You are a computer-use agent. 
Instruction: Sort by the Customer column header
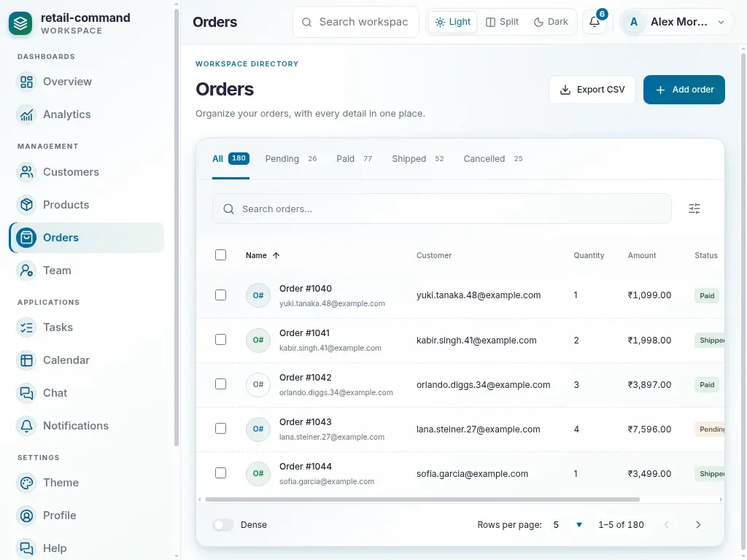click(x=434, y=256)
